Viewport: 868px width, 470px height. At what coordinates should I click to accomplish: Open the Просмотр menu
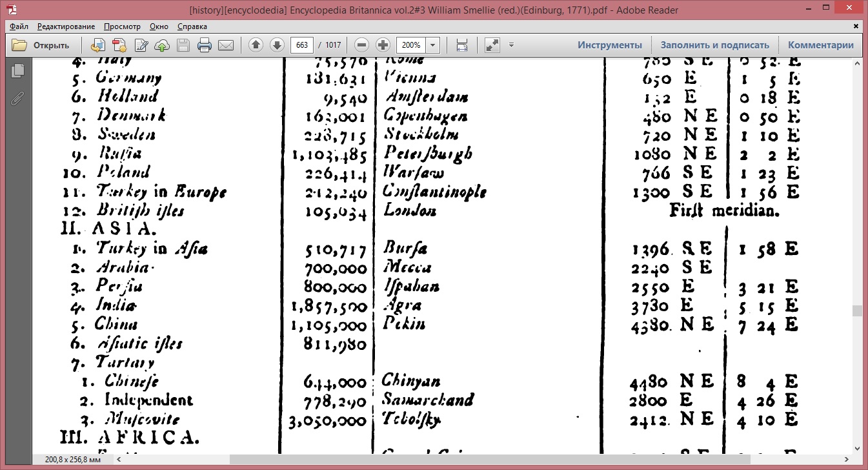[122, 26]
